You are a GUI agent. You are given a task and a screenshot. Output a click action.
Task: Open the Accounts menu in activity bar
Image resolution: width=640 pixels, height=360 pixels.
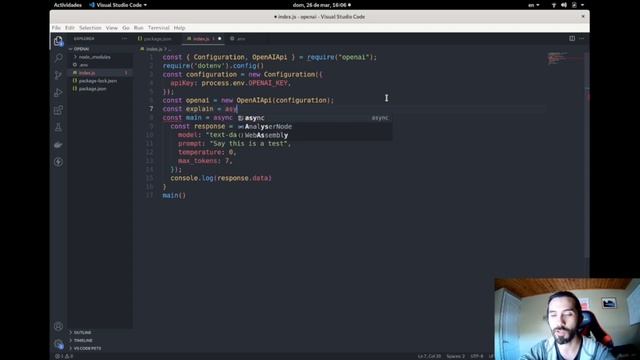[x=58, y=327]
